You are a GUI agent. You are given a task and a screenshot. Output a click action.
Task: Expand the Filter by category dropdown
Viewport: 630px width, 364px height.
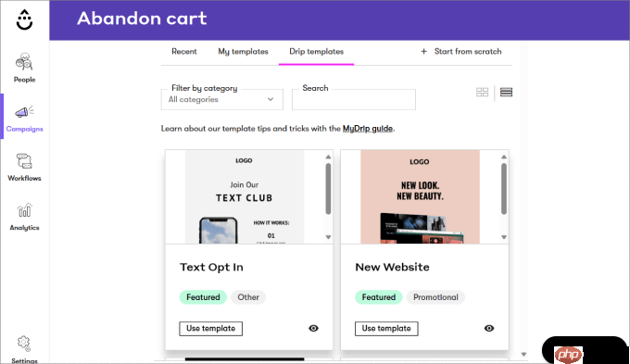[x=222, y=99]
